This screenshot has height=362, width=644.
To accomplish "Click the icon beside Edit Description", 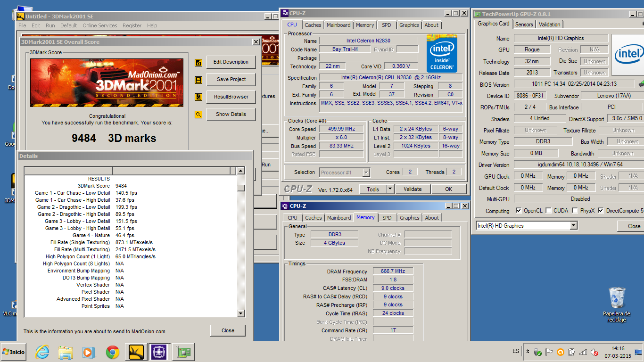I will 198,62.
